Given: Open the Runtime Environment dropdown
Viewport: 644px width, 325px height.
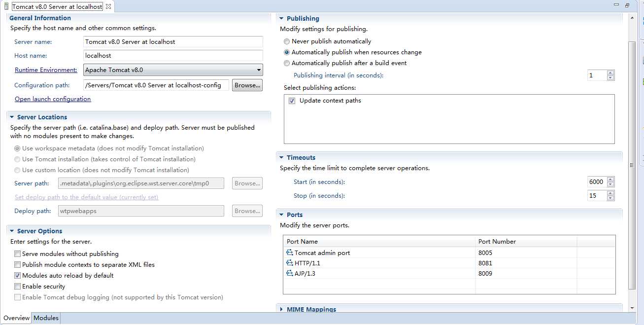Looking at the screenshot, I should tap(173, 70).
